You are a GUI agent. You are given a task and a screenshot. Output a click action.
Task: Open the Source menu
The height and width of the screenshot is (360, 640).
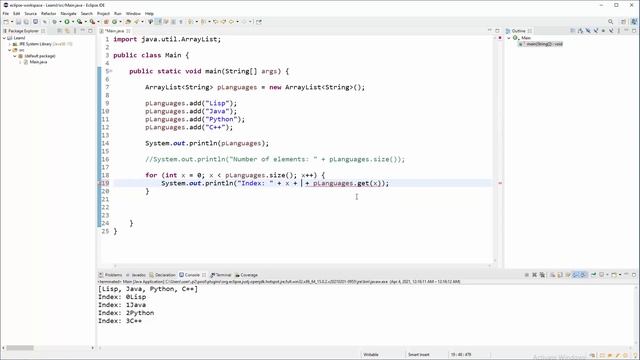(x=31, y=13)
